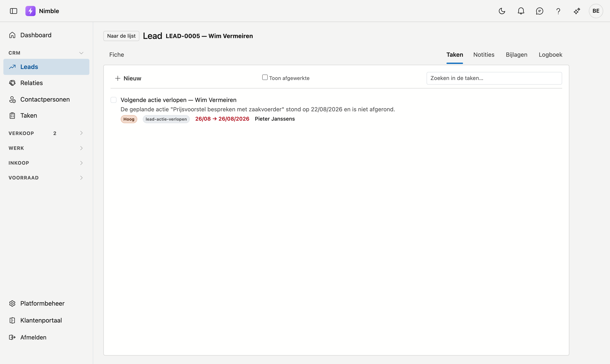This screenshot has height=364, width=610.
Task: Click the Naar de lijst button
Action: 121,36
